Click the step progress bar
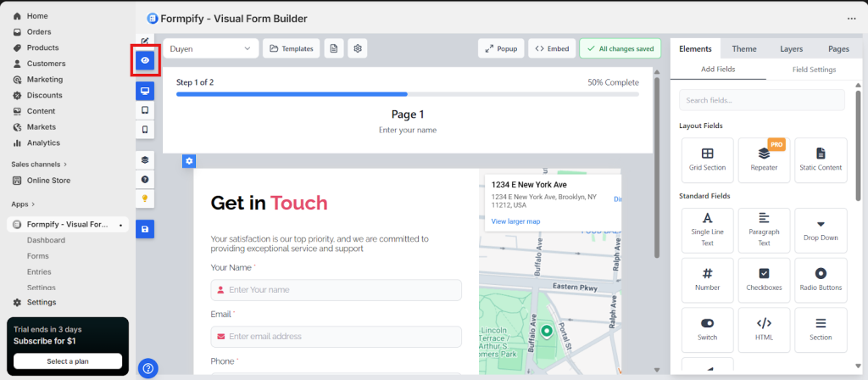The image size is (868, 380). (407, 94)
